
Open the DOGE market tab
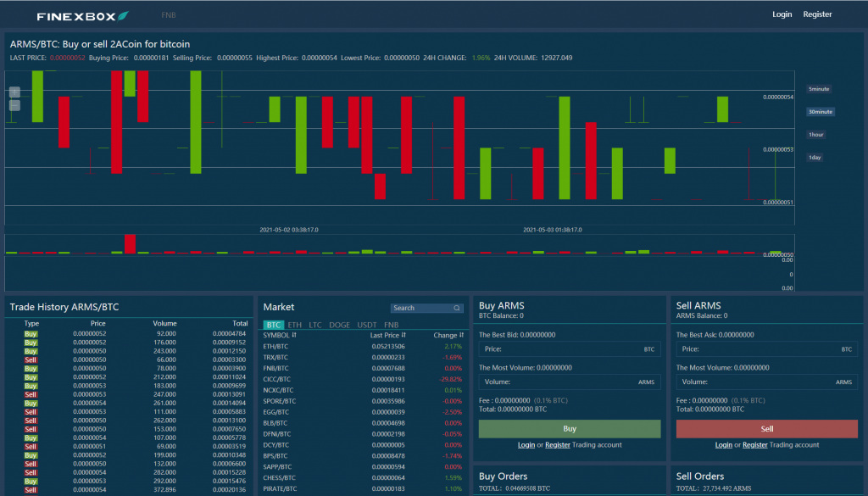pyautogui.click(x=339, y=325)
